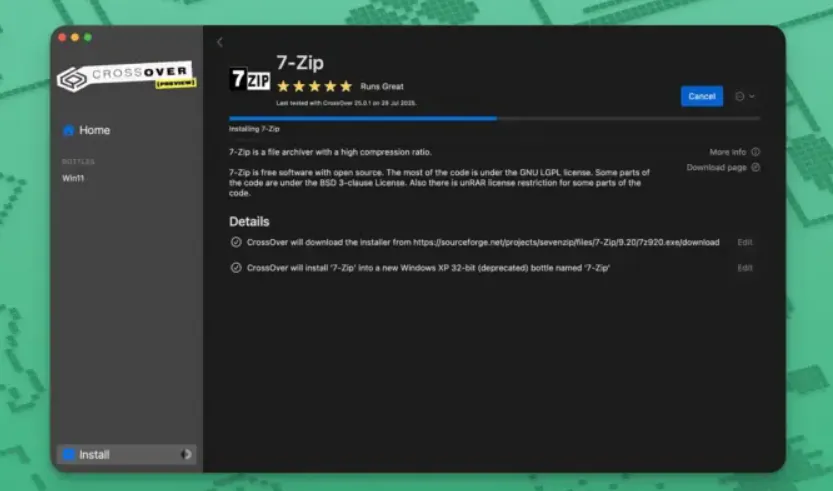Edit the installer download source
The image size is (833, 491).
coord(745,242)
